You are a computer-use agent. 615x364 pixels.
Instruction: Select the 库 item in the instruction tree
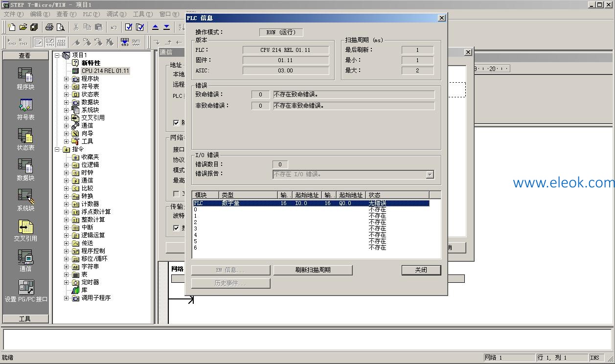click(x=84, y=290)
